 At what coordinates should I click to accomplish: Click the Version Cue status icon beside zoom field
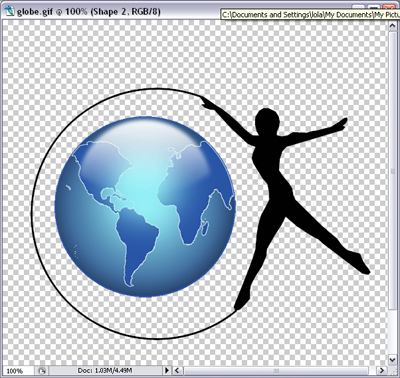point(42,370)
